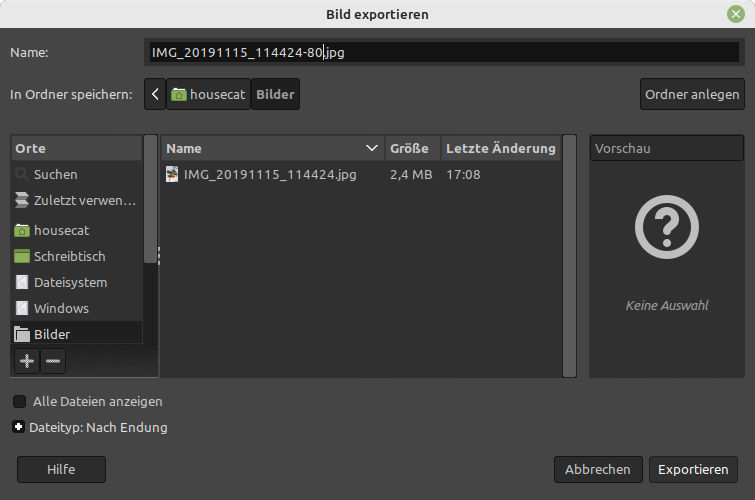Click the Abbrechen button

[597, 469]
